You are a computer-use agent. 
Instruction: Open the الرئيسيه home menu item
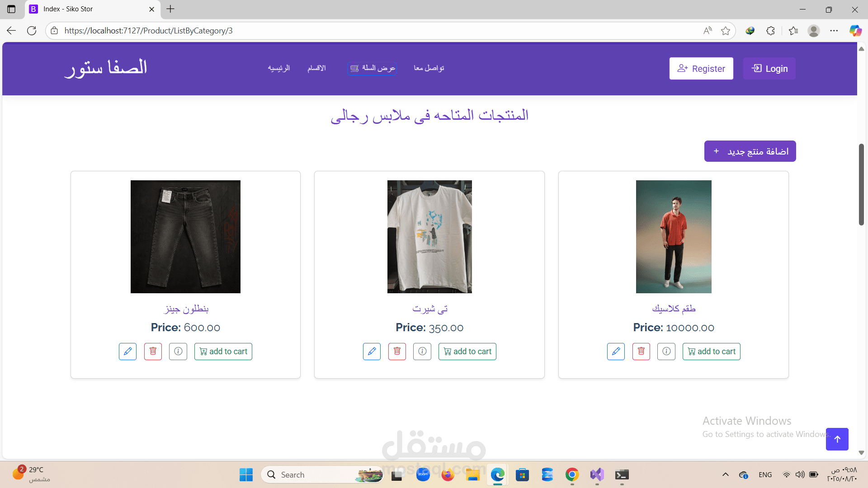click(x=278, y=68)
